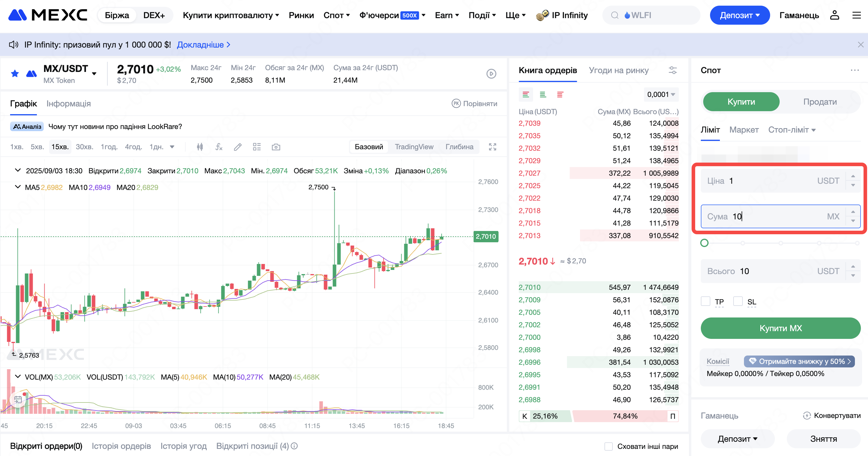Image resolution: width=868 pixels, height=456 pixels.
Task: Click the Всього USDT total input field
Action: coord(775,271)
